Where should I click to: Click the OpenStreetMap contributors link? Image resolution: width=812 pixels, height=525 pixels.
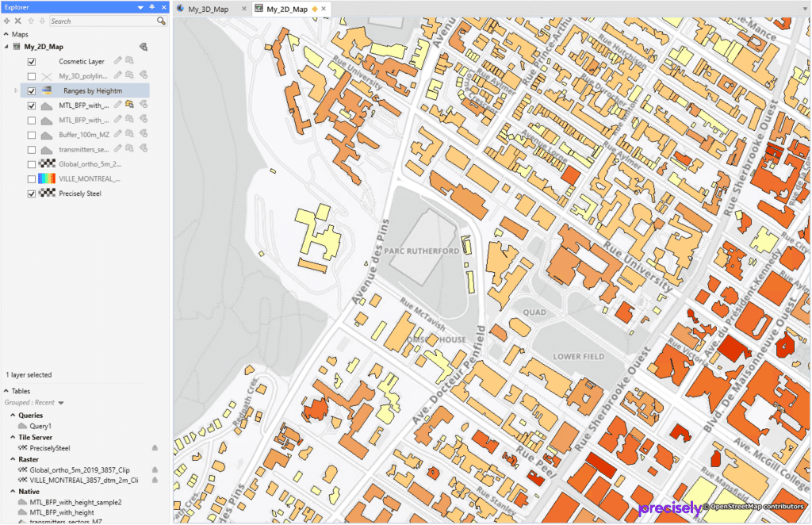(753, 505)
